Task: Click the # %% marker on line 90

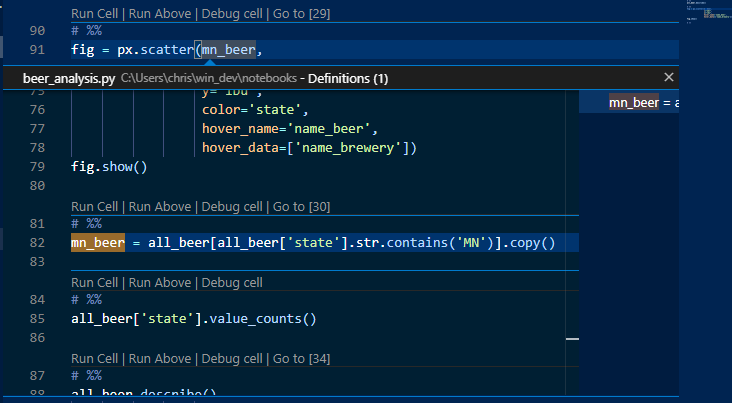Action: 86,30
